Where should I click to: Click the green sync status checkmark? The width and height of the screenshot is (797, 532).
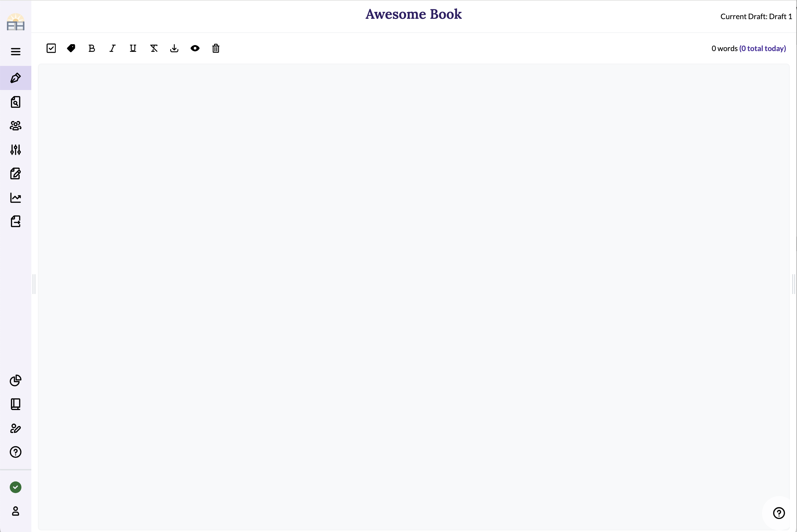coord(16,487)
